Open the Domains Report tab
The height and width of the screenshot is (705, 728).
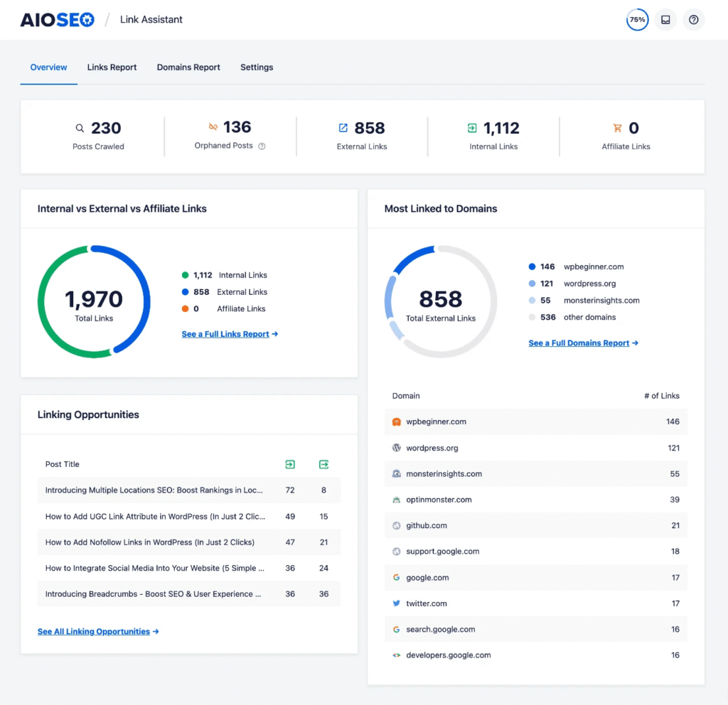(188, 67)
